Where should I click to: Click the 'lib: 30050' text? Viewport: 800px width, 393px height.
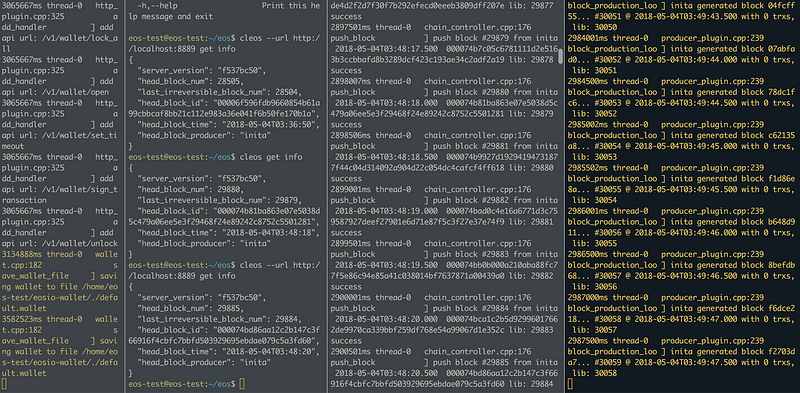(x=595, y=27)
